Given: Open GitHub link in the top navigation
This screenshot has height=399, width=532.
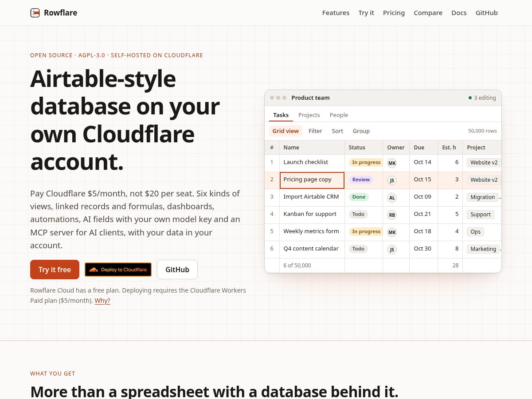Looking at the screenshot, I should (487, 13).
